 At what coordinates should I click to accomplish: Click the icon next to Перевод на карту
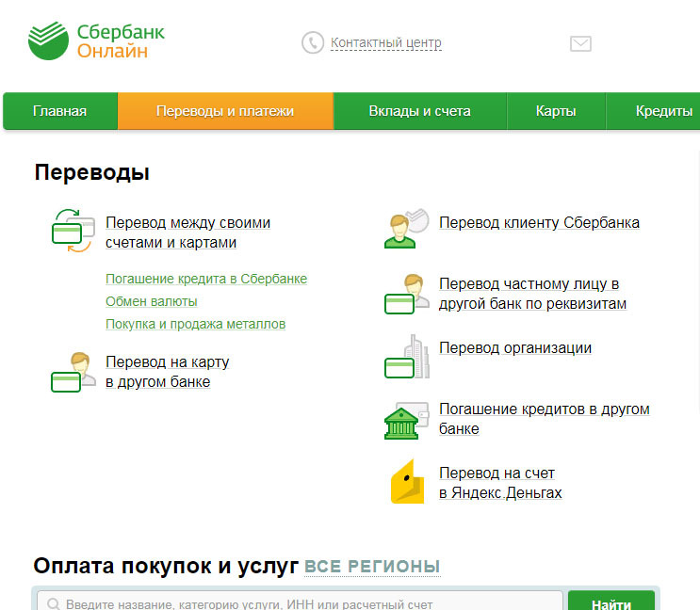(x=73, y=373)
